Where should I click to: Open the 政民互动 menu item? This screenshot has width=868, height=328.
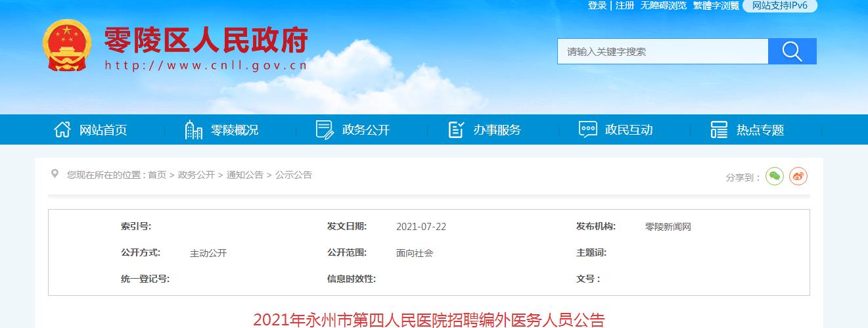point(629,130)
